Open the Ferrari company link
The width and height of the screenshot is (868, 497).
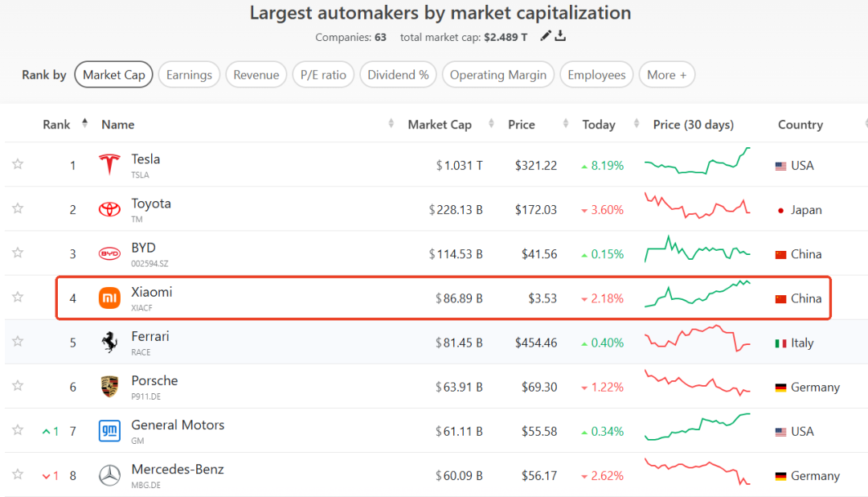click(150, 336)
